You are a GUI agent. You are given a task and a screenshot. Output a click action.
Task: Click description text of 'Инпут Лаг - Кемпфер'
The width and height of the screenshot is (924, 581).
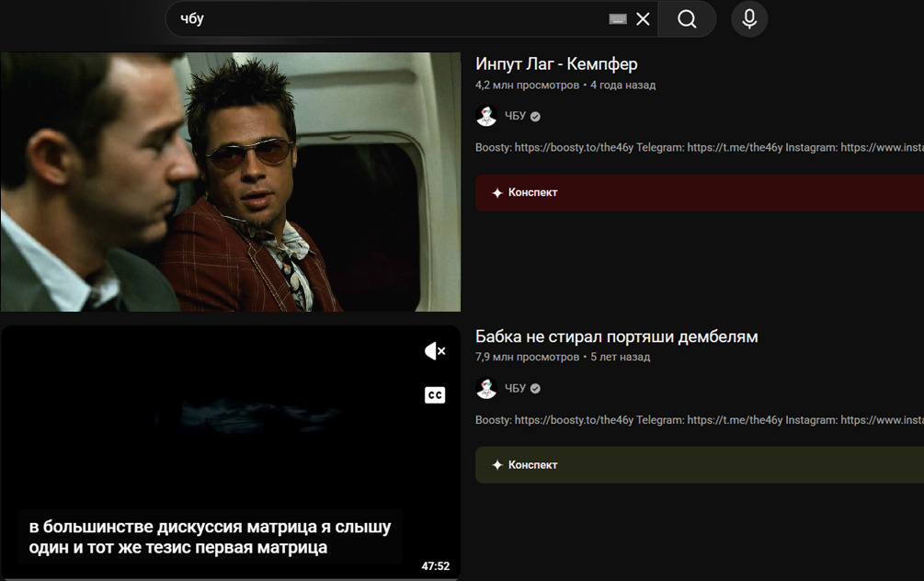coord(700,147)
